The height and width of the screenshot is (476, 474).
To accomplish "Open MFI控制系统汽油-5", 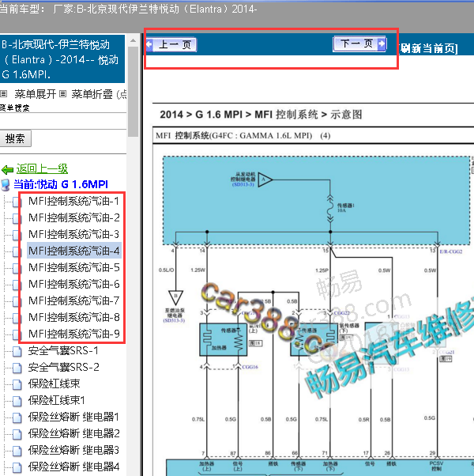I will [74, 267].
